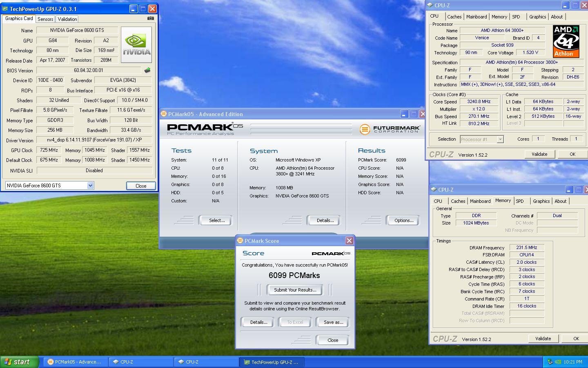Click OK in lower CPU-Z window
588x368 pixels.
pos(576,339)
